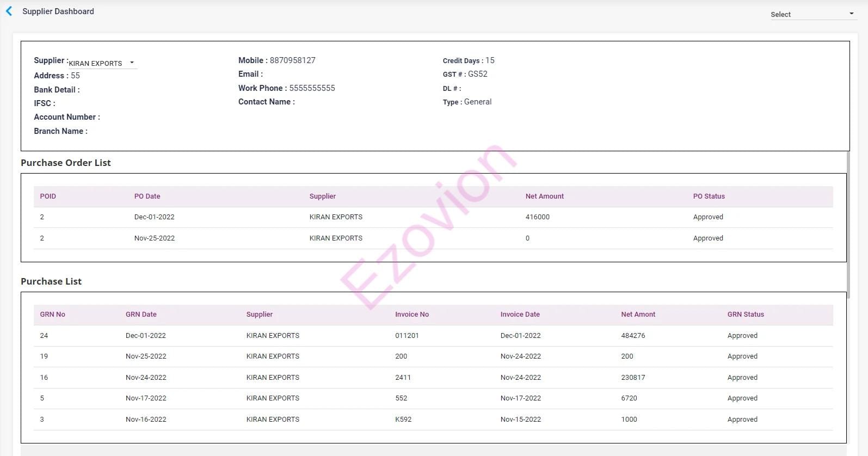The width and height of the screenshot is (868, 456).
Task: Click the PO Date column header
Action: [147, 196]
